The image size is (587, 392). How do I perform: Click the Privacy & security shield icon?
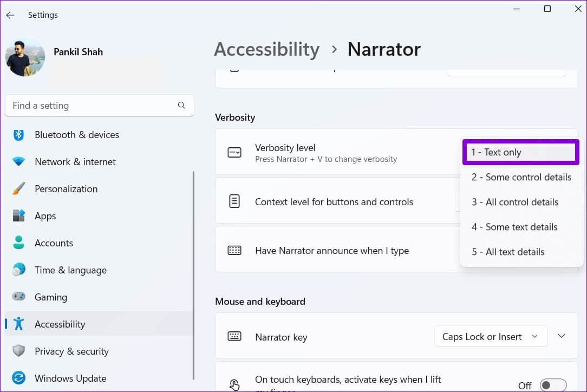(18, 351)
